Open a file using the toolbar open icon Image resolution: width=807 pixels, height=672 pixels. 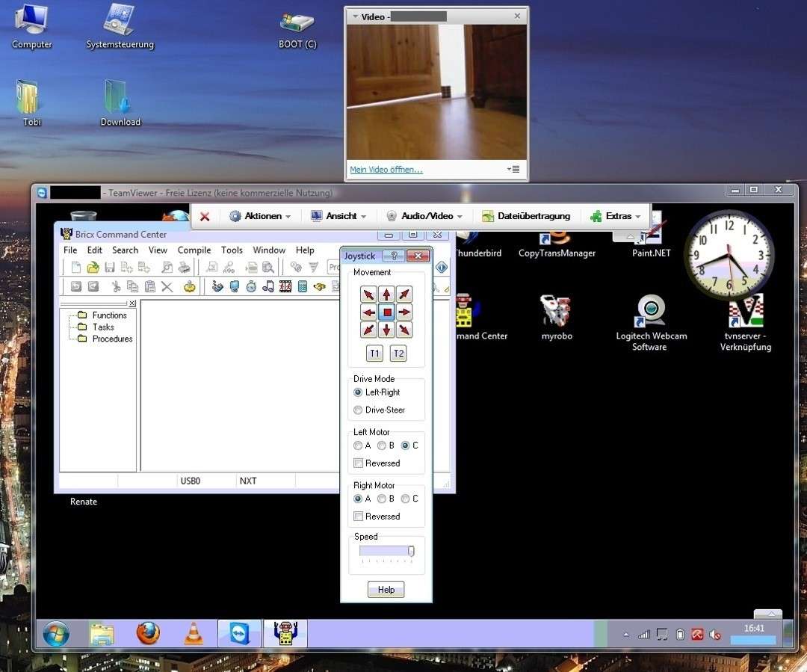(92, 267)
